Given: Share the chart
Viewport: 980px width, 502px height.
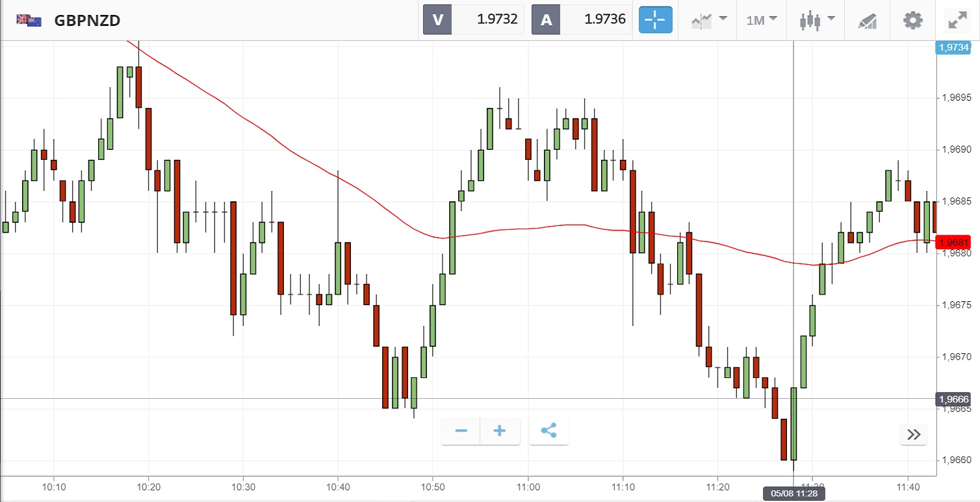Looking at the screenshot, I should 548,431.
